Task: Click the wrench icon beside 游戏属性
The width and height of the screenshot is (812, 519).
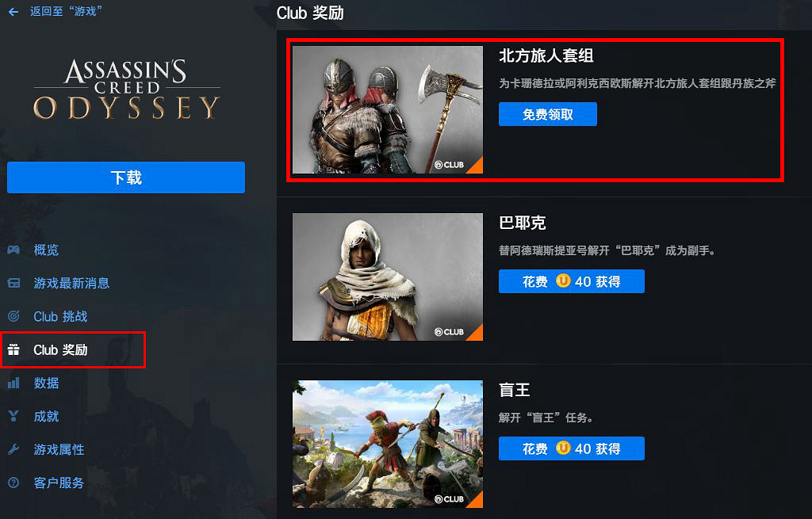Action: coord(13,449)
